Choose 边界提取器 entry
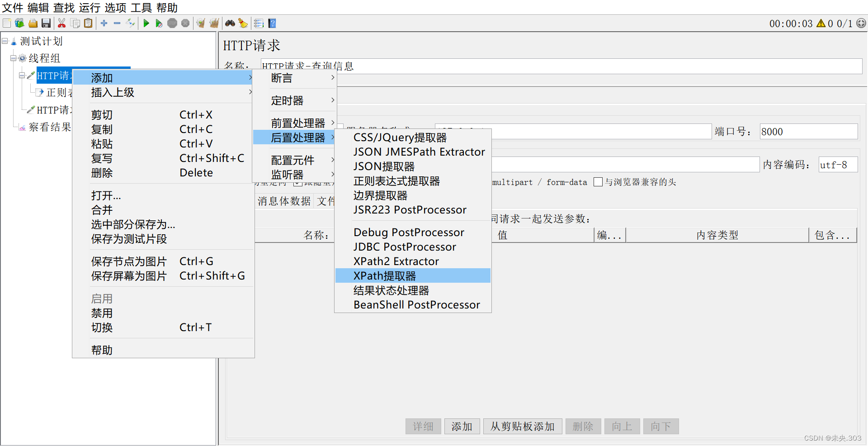 coord(413,195)
